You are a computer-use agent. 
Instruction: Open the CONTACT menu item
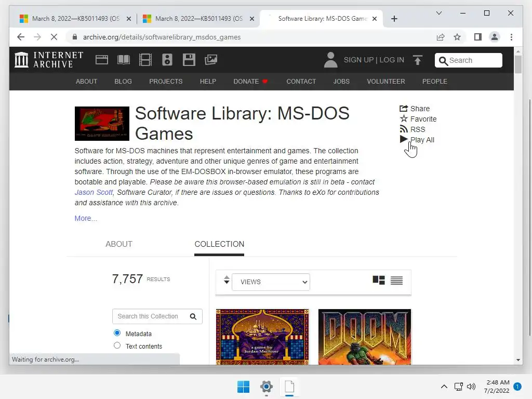pyautogui.click(x=301, y=82)
